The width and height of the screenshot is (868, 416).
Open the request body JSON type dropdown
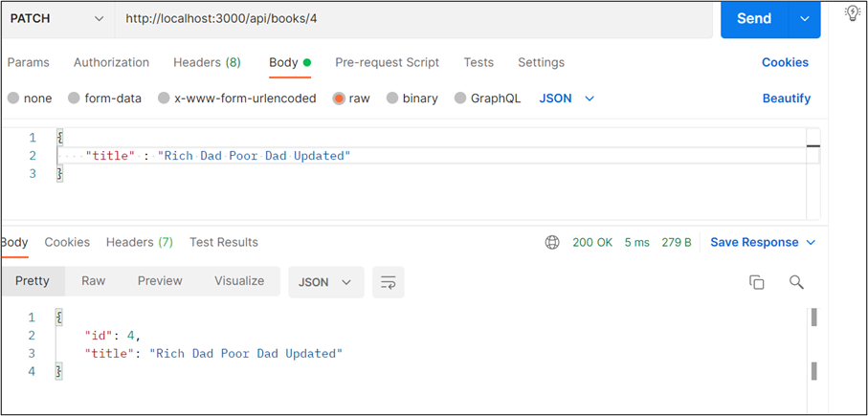tap(567, 99)
